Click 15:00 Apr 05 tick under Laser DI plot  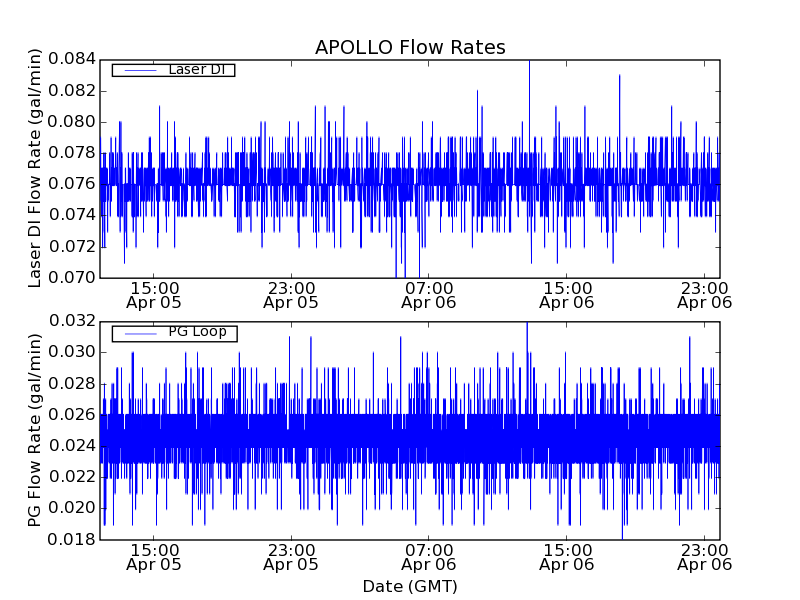click(154, 295)
